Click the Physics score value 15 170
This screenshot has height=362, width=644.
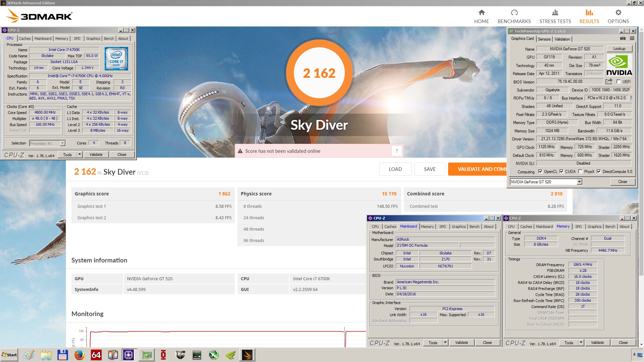pos(389,194)
